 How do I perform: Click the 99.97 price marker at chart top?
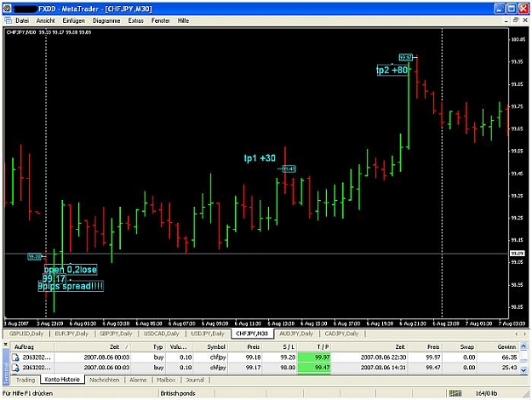[x=405, y=57]
